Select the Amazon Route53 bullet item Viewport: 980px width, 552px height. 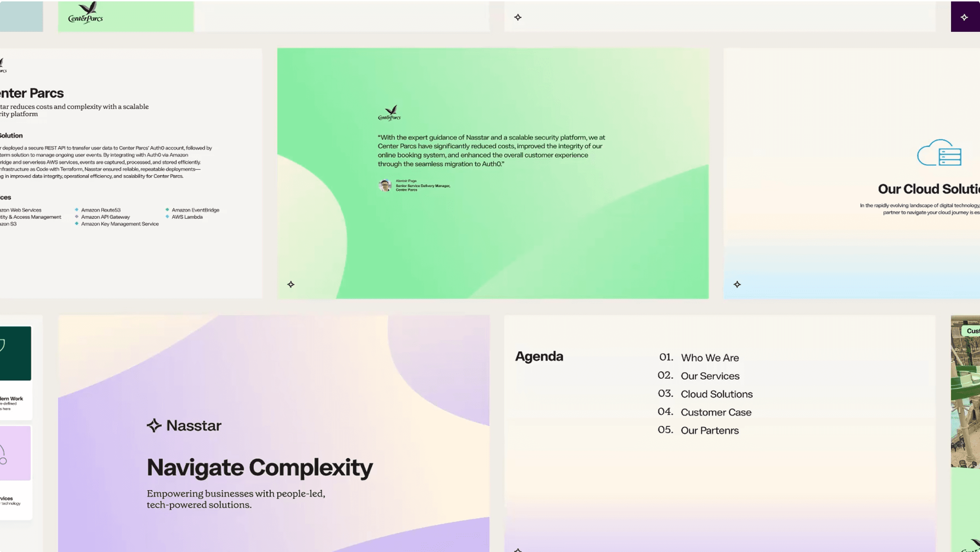(x=101, y=210)
